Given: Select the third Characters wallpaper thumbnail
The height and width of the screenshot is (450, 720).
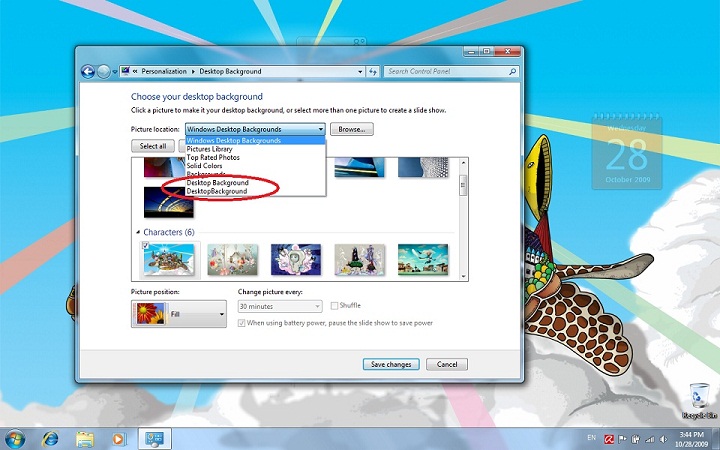Looking at the screenshot, I should point(296,259).
